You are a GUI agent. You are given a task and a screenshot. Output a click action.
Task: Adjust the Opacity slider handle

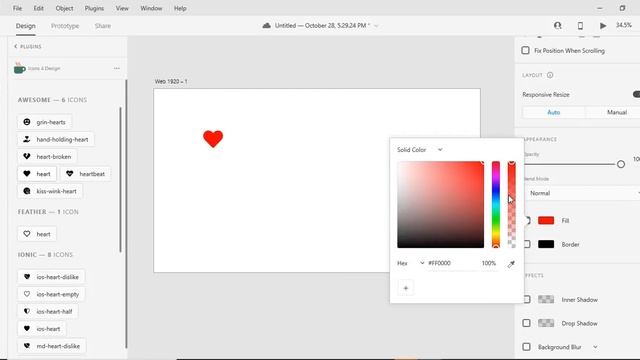(x=621, y=164)
